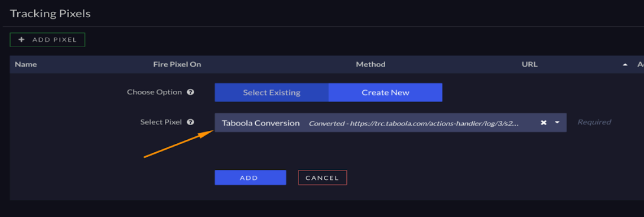
Task: Switch to the Select Existing option
Action: point(271,93)
